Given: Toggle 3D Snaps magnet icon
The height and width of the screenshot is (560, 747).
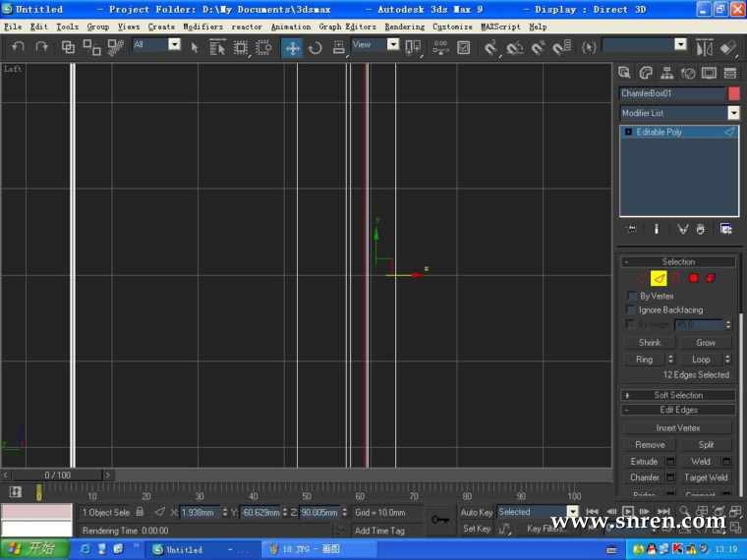Looking at the screenshot, I should click(490, 47).
